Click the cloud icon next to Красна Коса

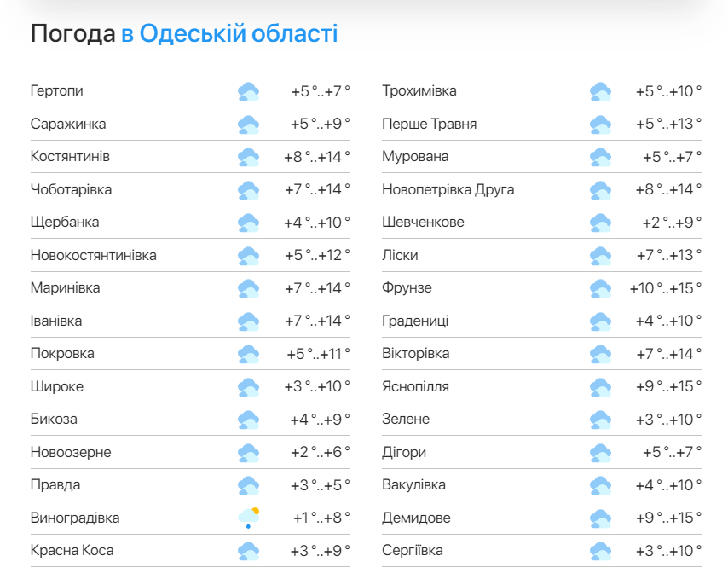click(x=248, y=551)
